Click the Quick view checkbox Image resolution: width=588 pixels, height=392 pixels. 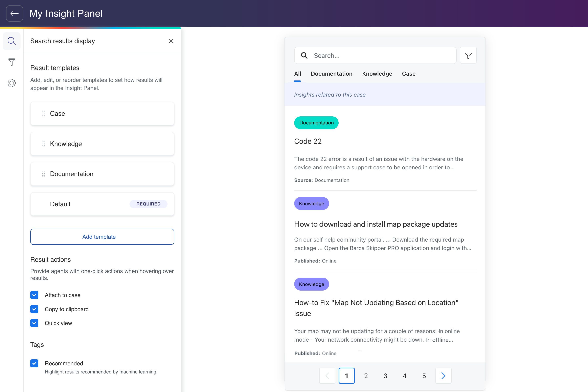(x=34, y=323)
